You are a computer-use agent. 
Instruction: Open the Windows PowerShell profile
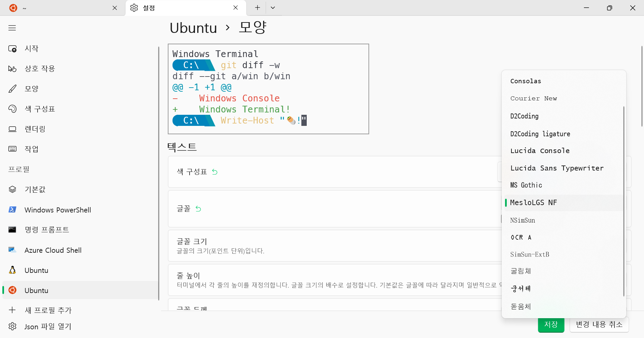[80, 210]
